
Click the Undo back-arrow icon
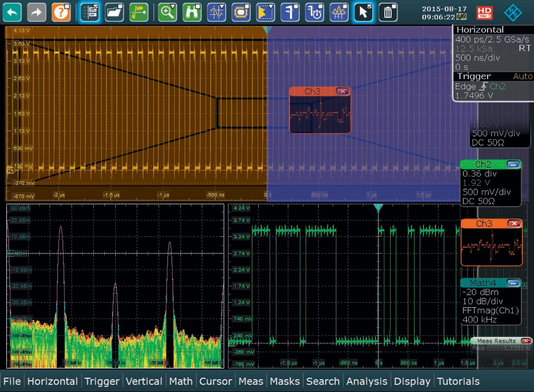[x=12, y=12]
